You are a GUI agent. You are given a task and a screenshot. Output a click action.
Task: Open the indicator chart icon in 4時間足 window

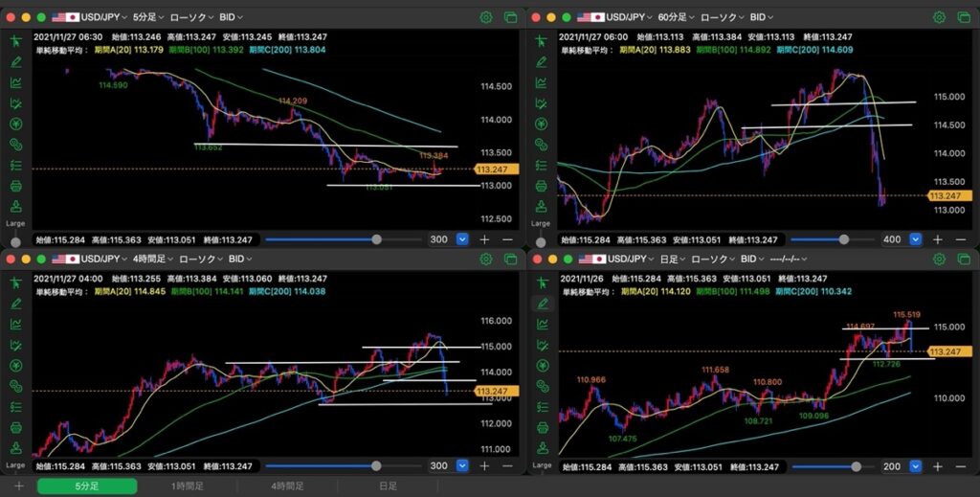15,325
